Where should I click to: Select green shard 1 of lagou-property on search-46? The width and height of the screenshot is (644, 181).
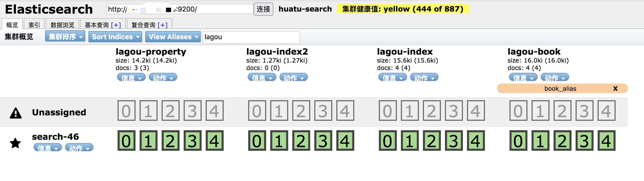(x=149, y=141)
